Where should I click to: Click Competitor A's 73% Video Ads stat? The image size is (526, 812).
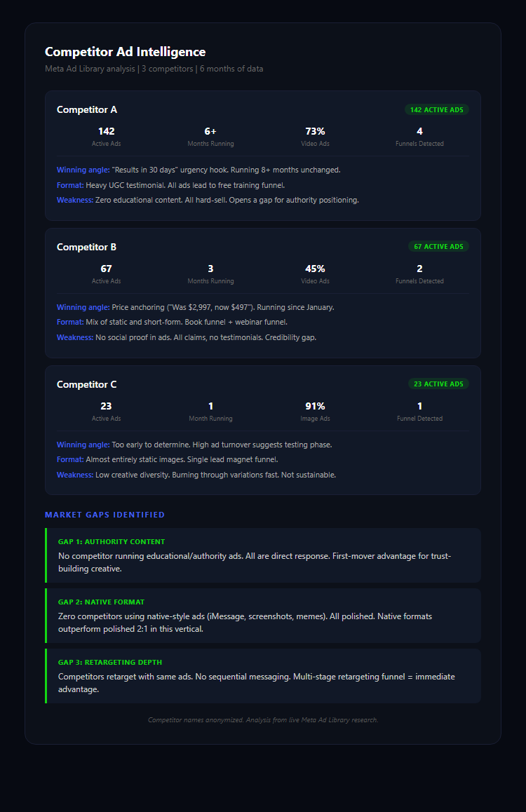pos(315,136)
